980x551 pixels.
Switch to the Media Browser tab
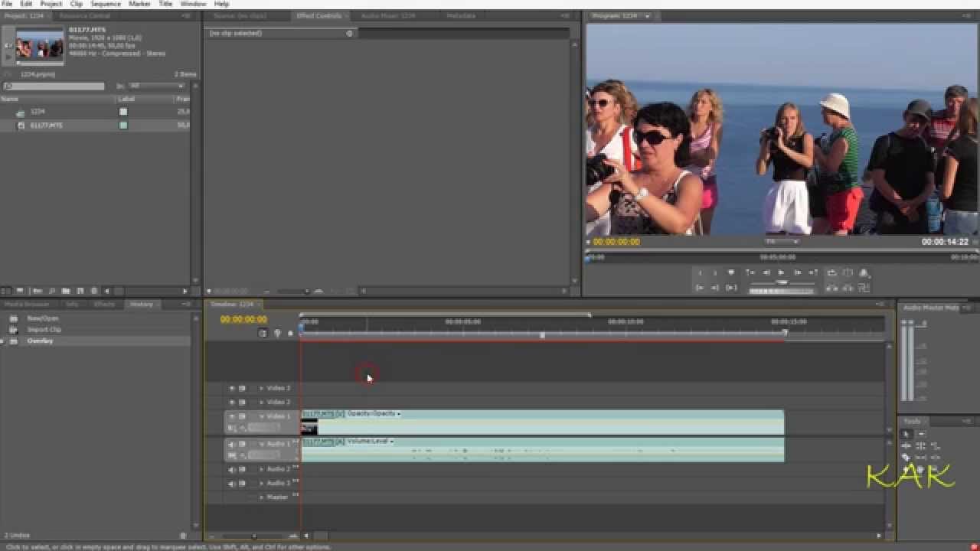click(x=27, y=304)
